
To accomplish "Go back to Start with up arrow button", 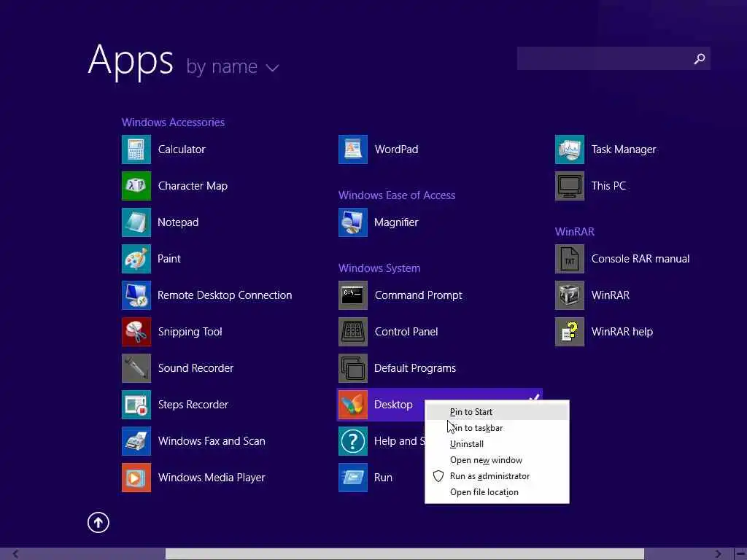I will [98, 522].
